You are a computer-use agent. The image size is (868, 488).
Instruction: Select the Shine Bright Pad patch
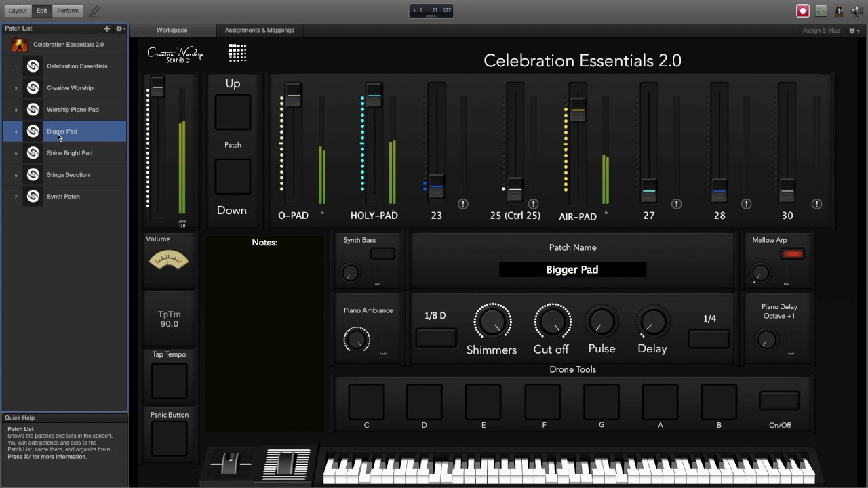[65, 153]
